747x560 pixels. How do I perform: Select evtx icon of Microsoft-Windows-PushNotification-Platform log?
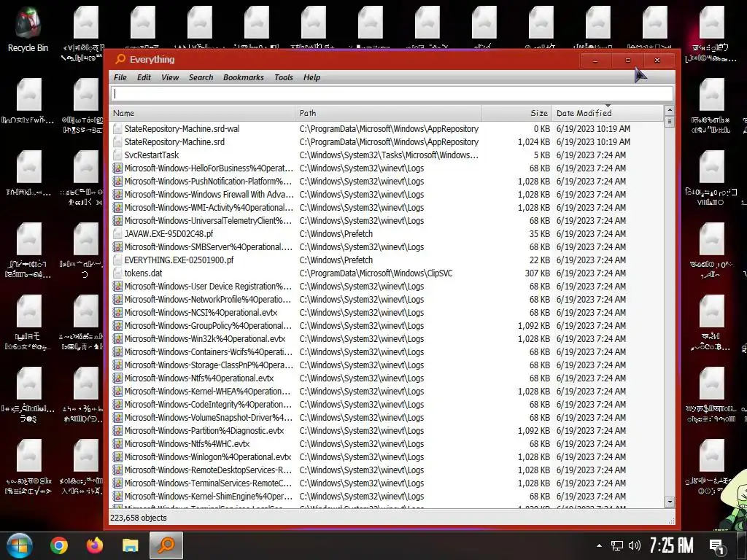117,182
